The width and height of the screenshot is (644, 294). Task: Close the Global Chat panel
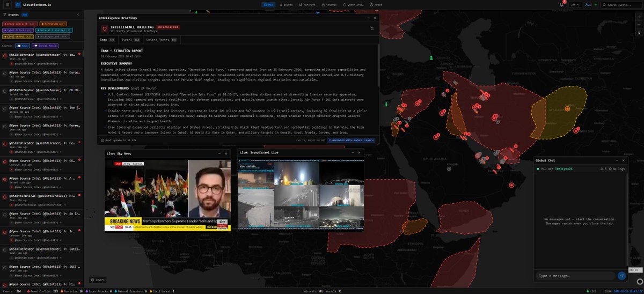pyautogui.click(x=623, y=160)
